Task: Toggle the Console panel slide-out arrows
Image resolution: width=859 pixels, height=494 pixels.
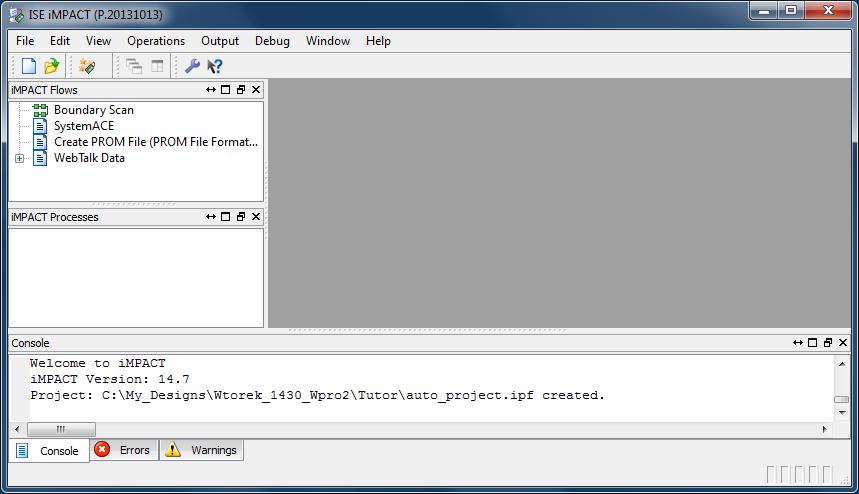Action: point(798,343)
